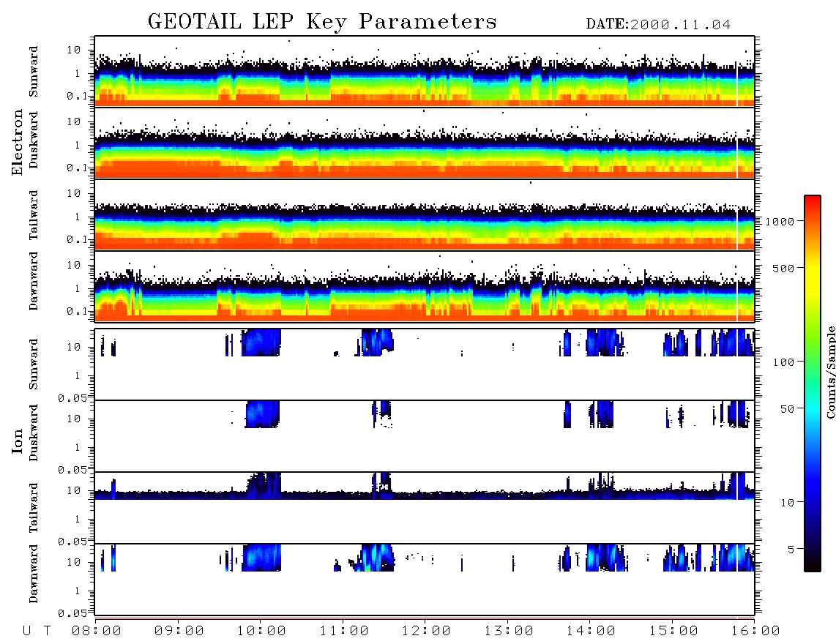The height and width of the screenshot is (644, 836).
Task: Select the Electron "Dawnward" panel label
Action: pyautogui.click(x=34, y=281)
